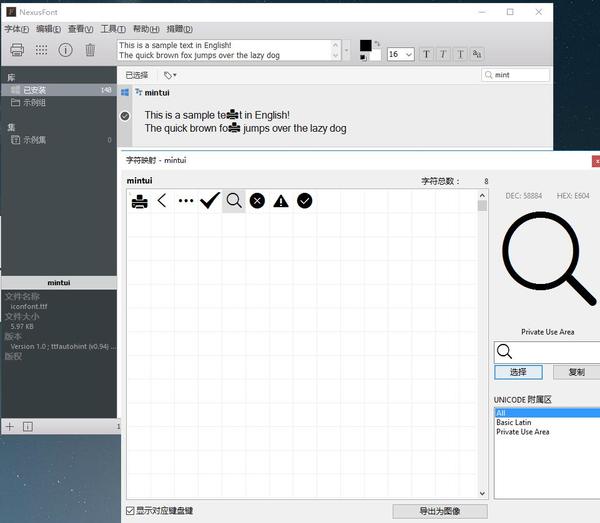This screenshot has width=600, height=523.
Task: Select the circled checkmark glyph
Action: pos(305,200)
